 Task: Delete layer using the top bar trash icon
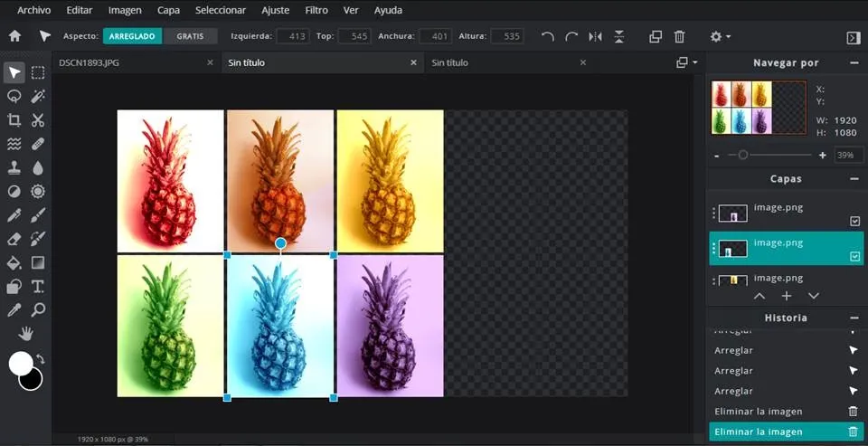[x=679, y=37]
